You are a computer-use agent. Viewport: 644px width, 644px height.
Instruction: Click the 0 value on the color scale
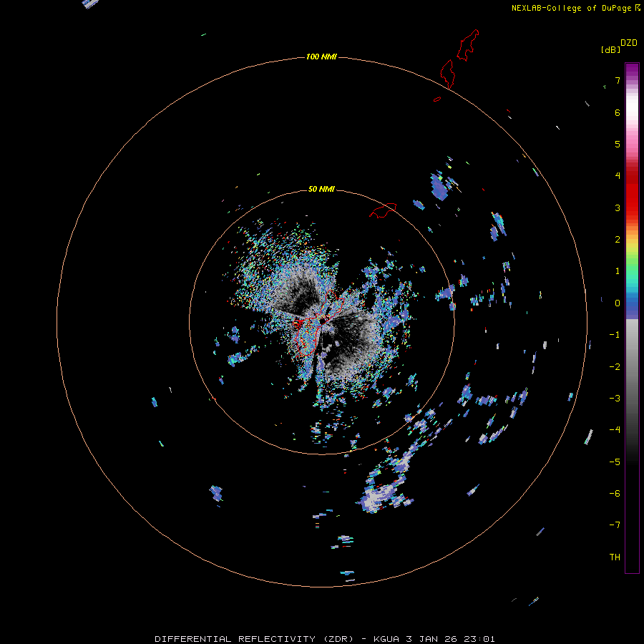point(618,303)
